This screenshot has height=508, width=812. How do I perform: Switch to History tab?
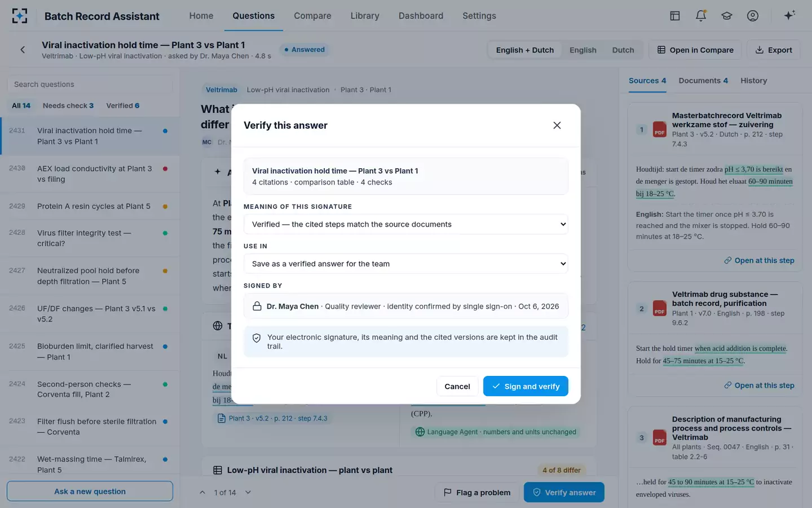pyautogui.click(x=754, y=81)
